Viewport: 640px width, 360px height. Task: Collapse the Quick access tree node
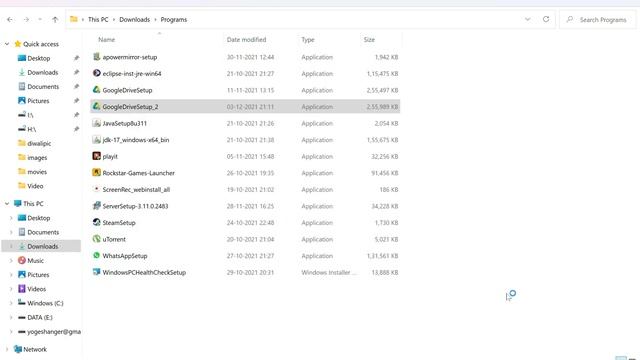7,44
